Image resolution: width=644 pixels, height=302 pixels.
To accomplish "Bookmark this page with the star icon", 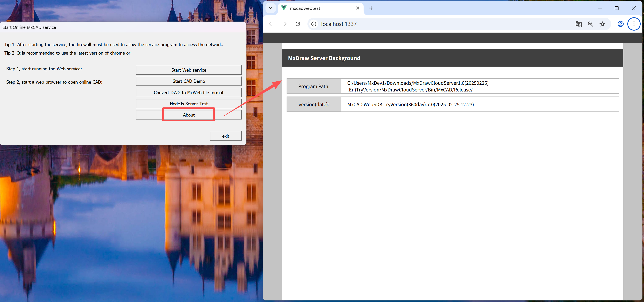I will [x=602, y=24].
